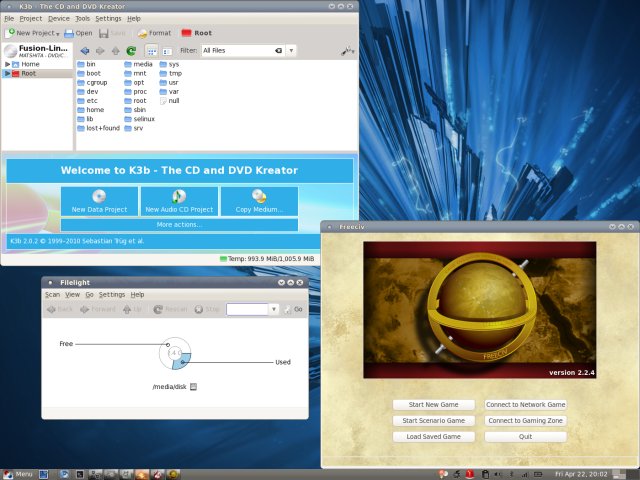Reload the K3b file browser with the green icon

[x=131, y=51]
